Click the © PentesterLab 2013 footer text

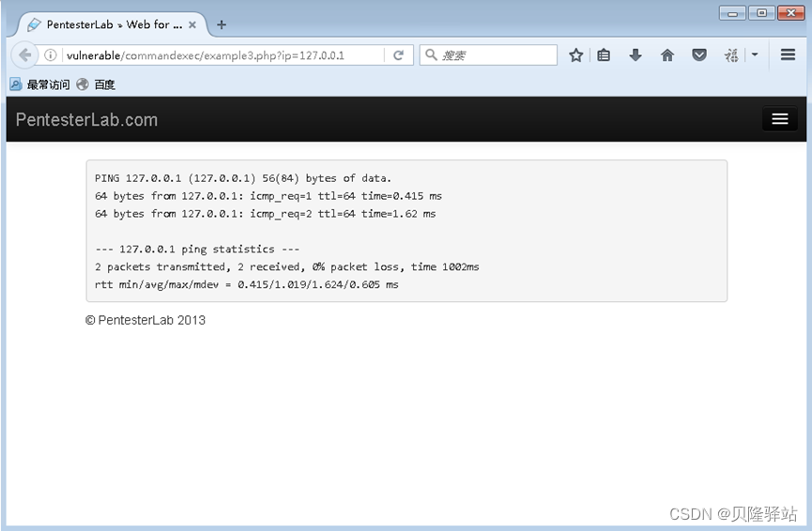[146, 320]
